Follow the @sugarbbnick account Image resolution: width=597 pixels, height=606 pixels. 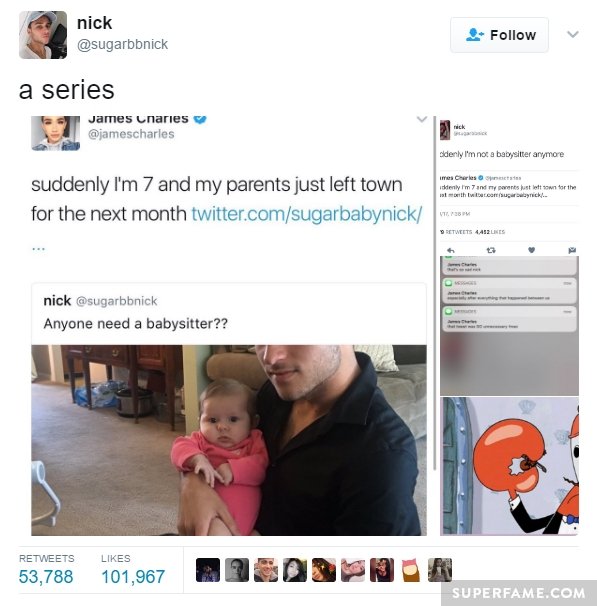[499, 35]
